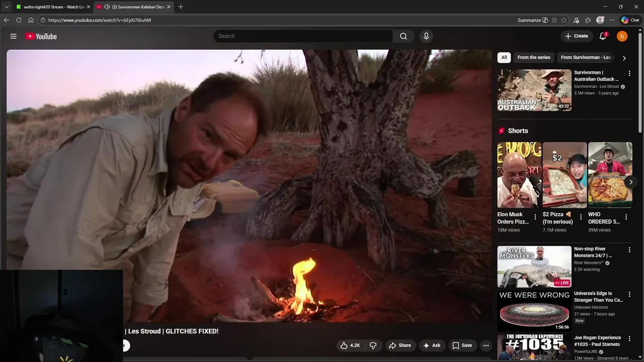
Task: Open Australian Outback video thumbnail
Action: coord(534,90)
